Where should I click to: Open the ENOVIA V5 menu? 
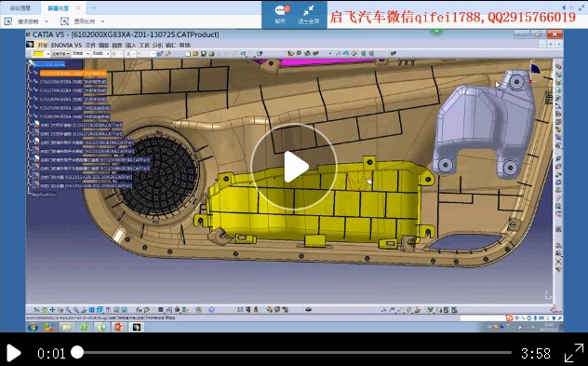tap(66, 45)
